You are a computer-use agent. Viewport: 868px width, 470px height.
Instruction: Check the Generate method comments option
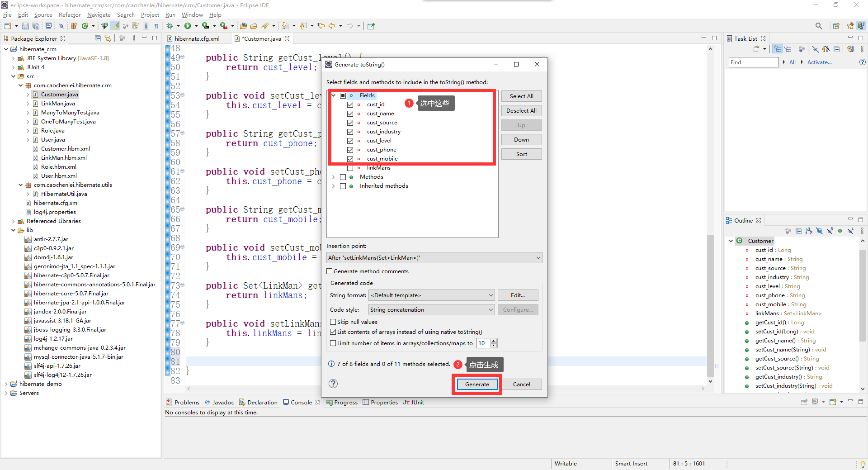(330, 271)
